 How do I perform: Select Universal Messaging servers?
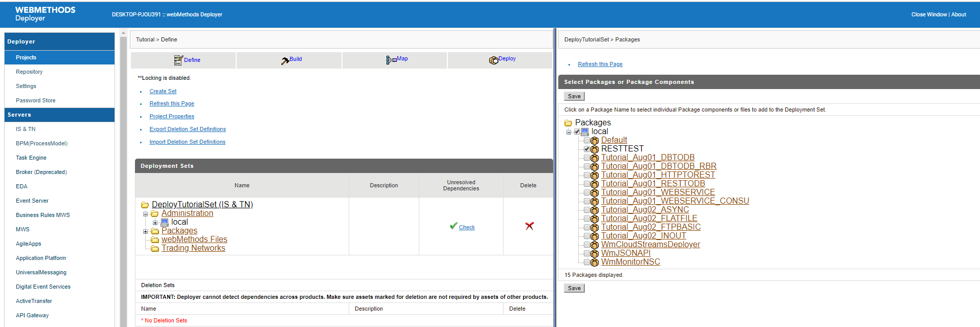(41, 272)
